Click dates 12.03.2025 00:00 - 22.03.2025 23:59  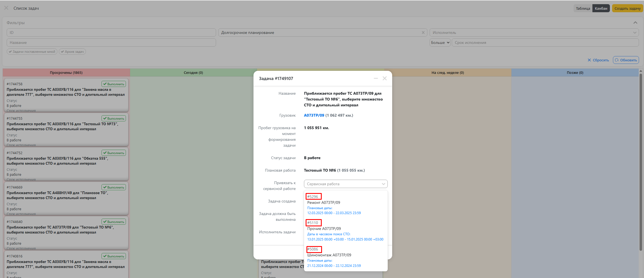[x=334, y=213]
